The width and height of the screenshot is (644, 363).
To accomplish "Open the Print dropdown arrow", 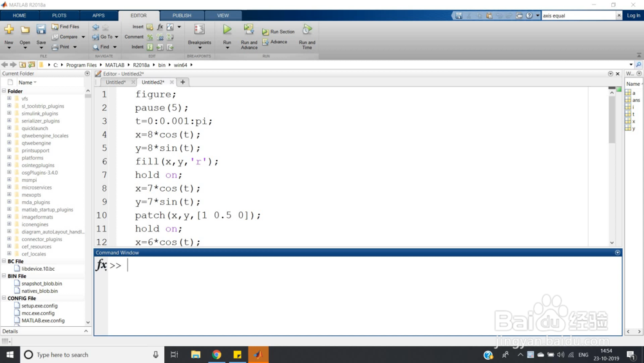I will point(75,47).
